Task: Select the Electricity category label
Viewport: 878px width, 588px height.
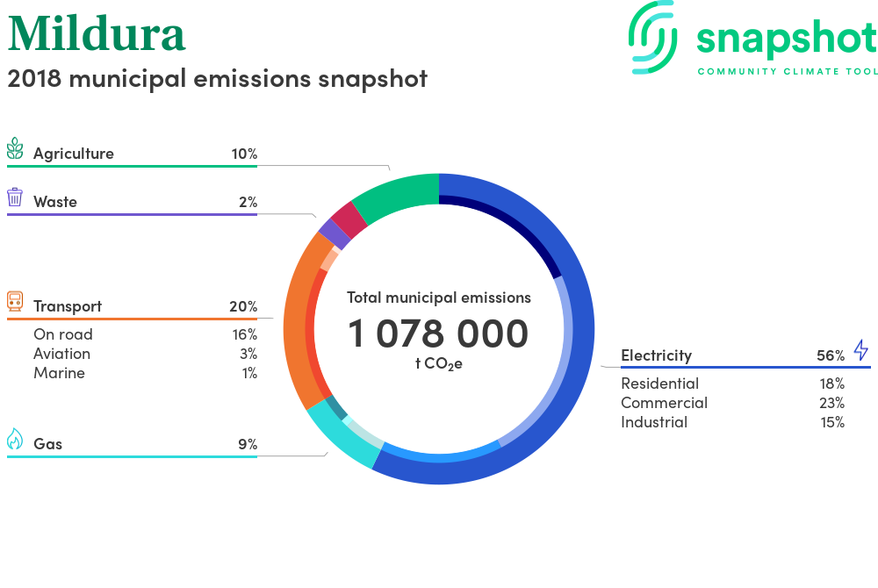Action: point(656,355)
